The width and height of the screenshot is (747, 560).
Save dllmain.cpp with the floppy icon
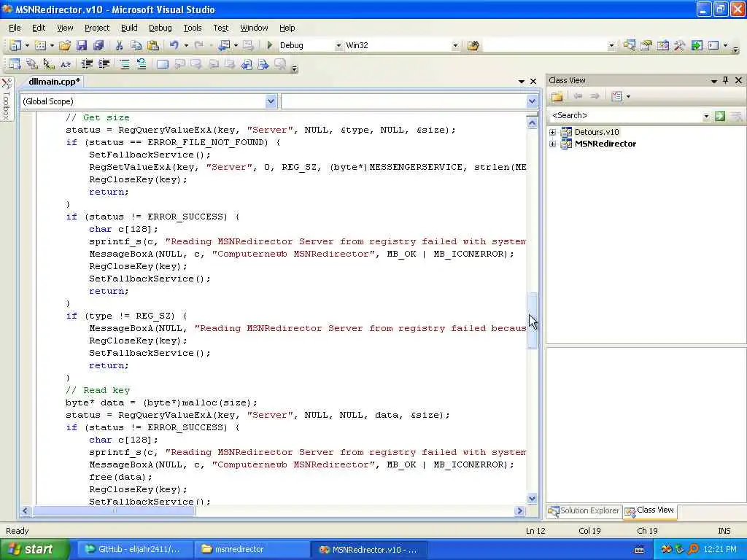[82, 45]
